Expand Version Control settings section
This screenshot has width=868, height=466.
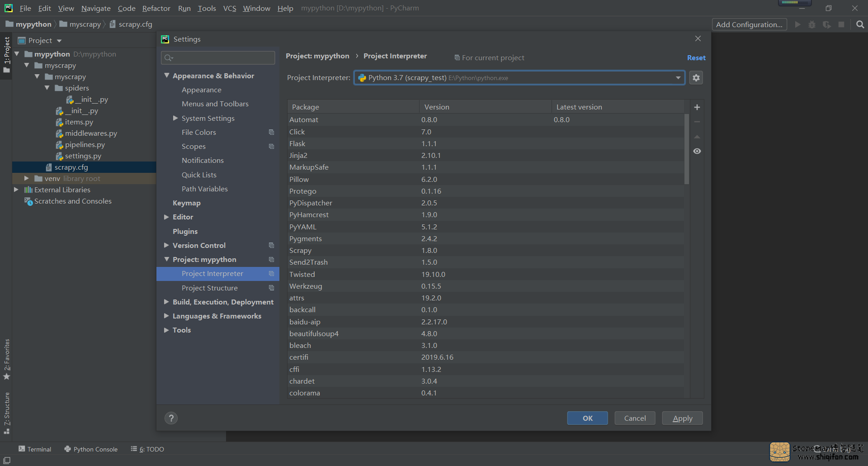click(x=166, y=245)
